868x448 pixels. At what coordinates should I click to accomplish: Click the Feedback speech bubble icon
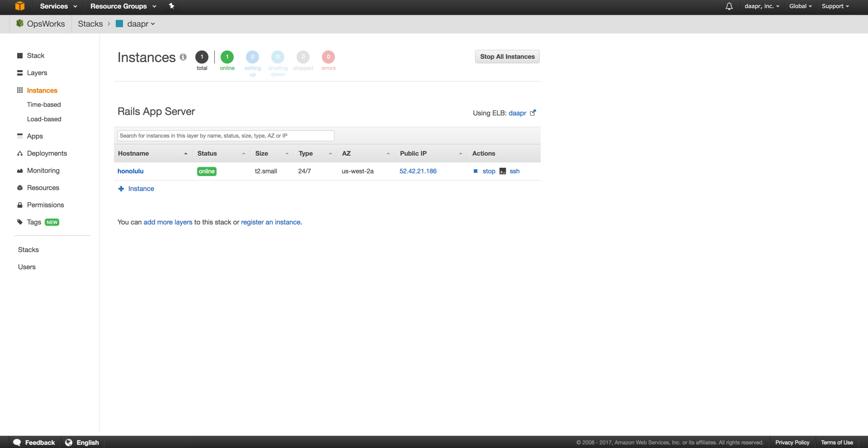pyautogui.click(x=17, y=442)
